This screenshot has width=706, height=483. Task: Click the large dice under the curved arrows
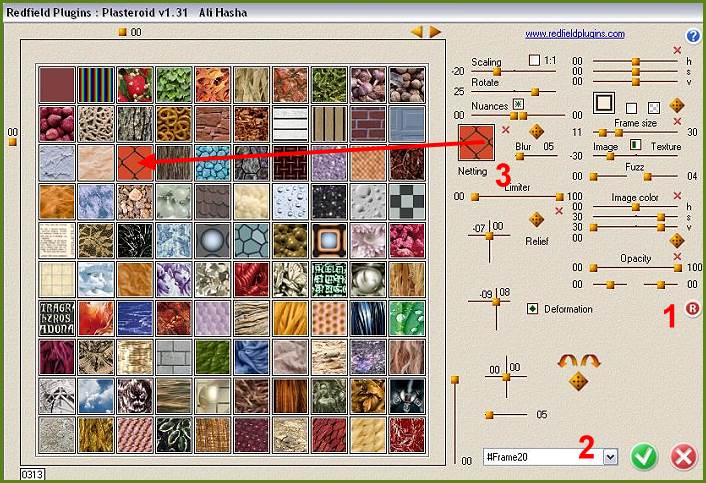coord(576,381)
